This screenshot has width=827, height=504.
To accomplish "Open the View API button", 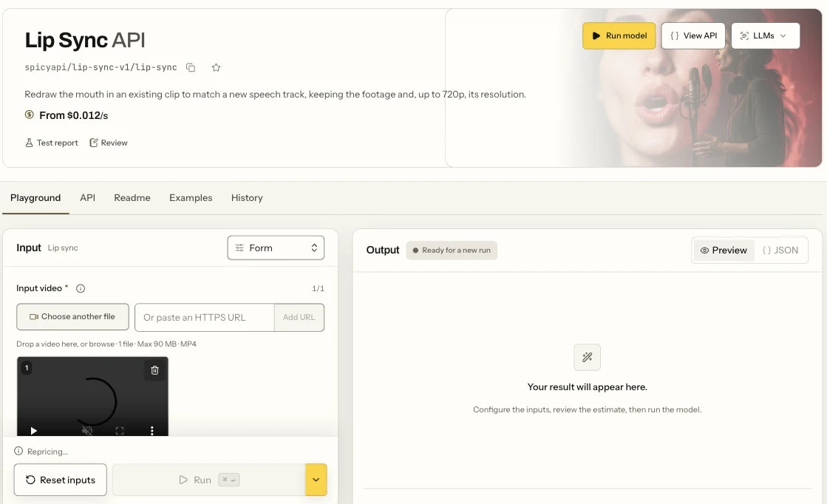I will pos(693,36).
